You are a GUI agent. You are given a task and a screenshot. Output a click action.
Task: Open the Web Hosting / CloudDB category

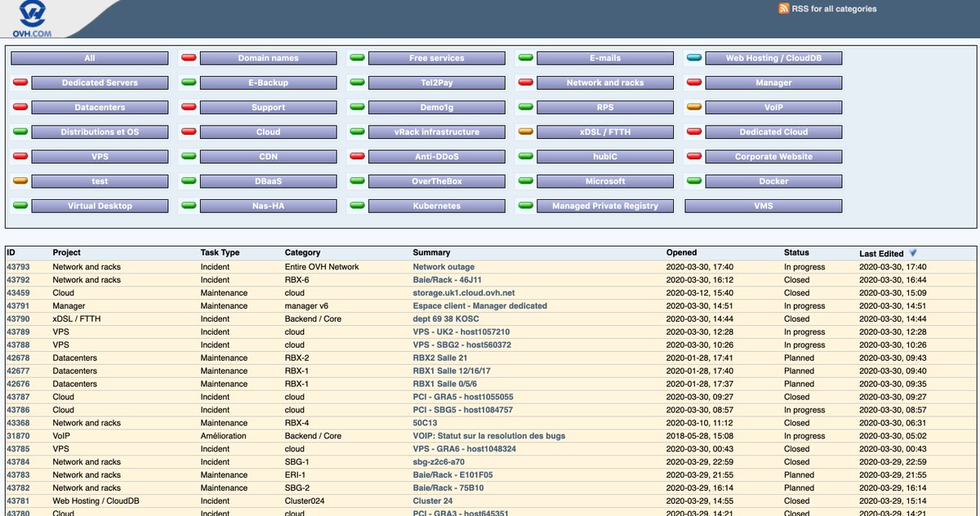click(x=773, y=58)
